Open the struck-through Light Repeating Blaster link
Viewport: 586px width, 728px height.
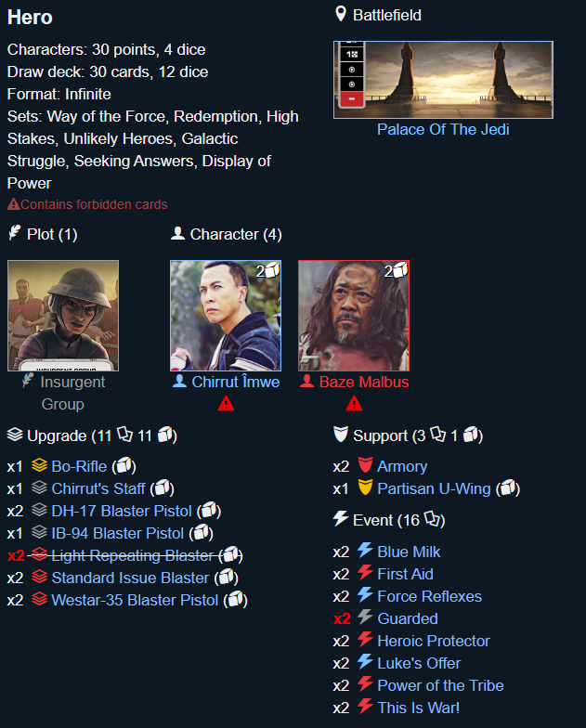pos(132,555)
